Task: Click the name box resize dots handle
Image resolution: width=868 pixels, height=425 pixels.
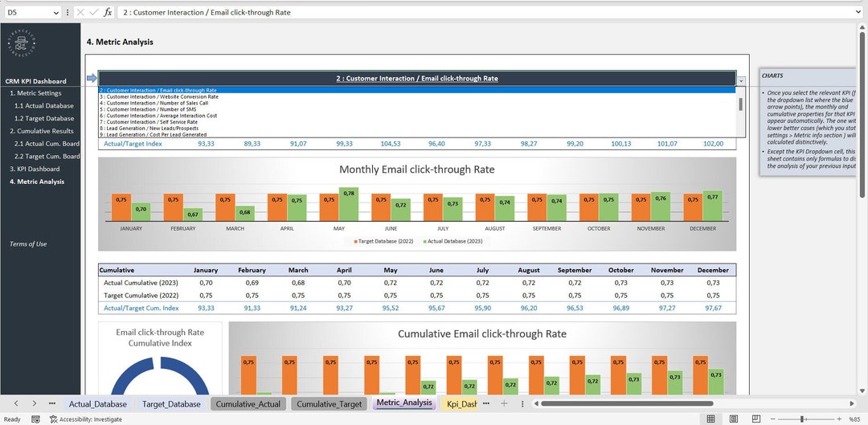Action: point(68,12)
